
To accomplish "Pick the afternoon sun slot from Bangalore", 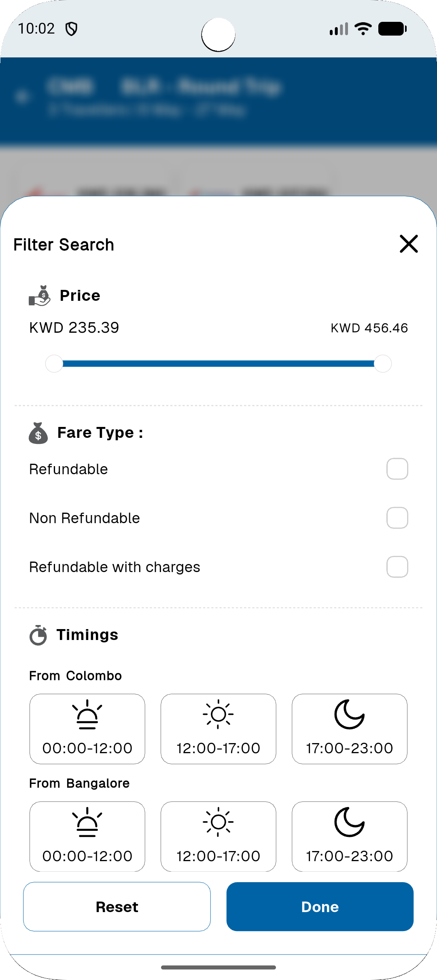I will click(x=218, y=836).
